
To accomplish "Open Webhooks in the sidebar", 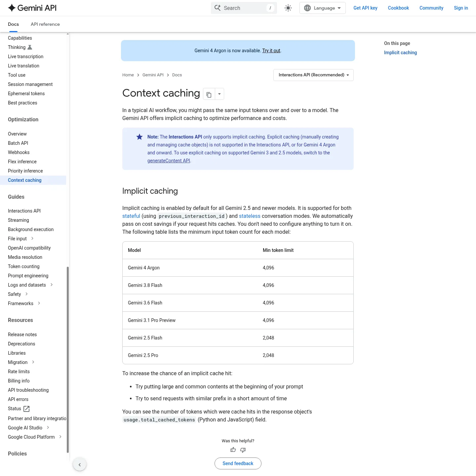I will pyautogui.click(x=19, y=152).
